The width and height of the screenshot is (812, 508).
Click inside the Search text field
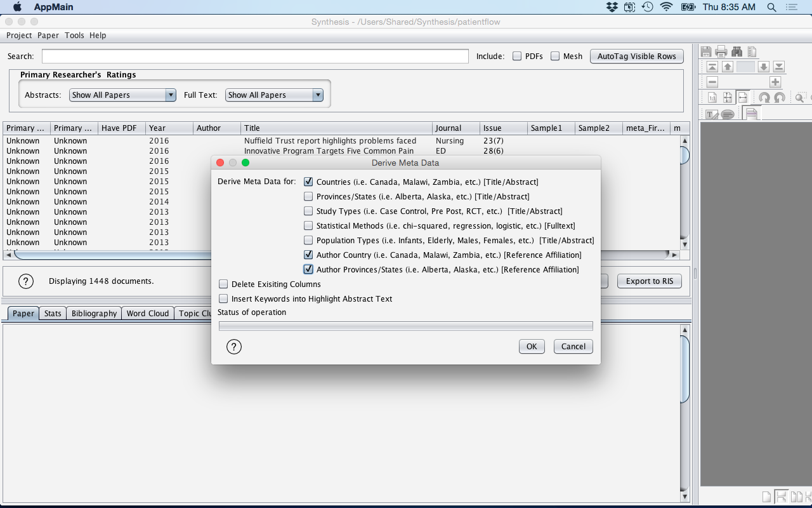click(x=255, y=57)
